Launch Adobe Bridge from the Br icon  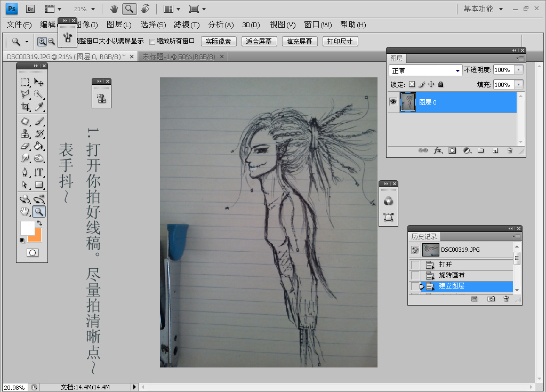tap(30, 9)
